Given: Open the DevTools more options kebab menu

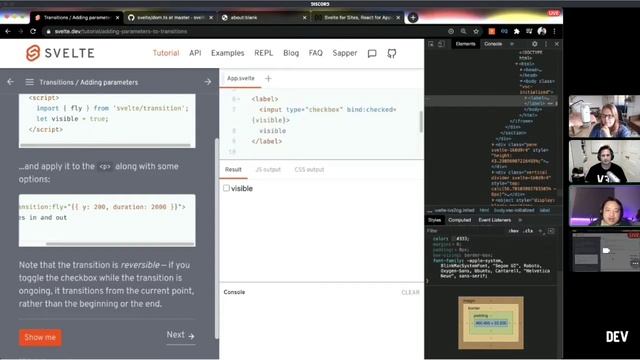Looking at the screenshot, I should (546, 44).
